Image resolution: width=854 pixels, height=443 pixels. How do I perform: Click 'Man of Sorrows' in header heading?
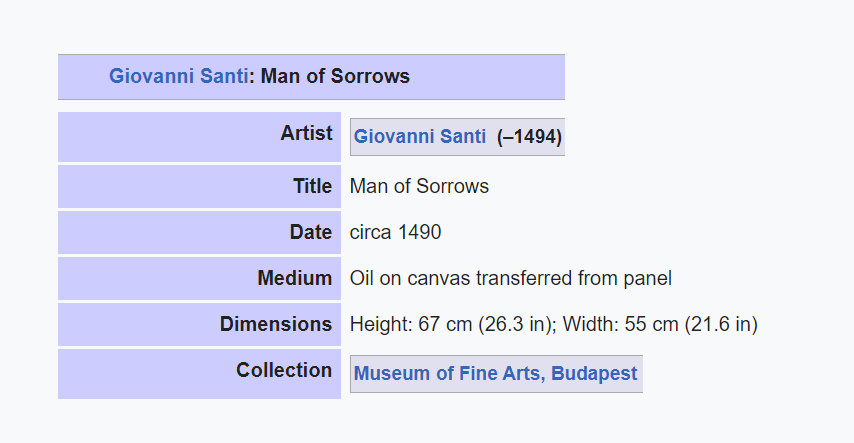point(336,76)
